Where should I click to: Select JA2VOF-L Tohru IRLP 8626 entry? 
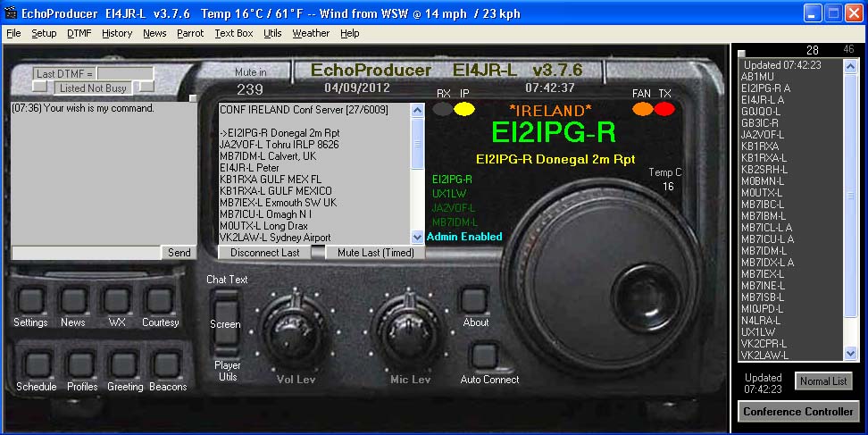(x=279, y=145)
